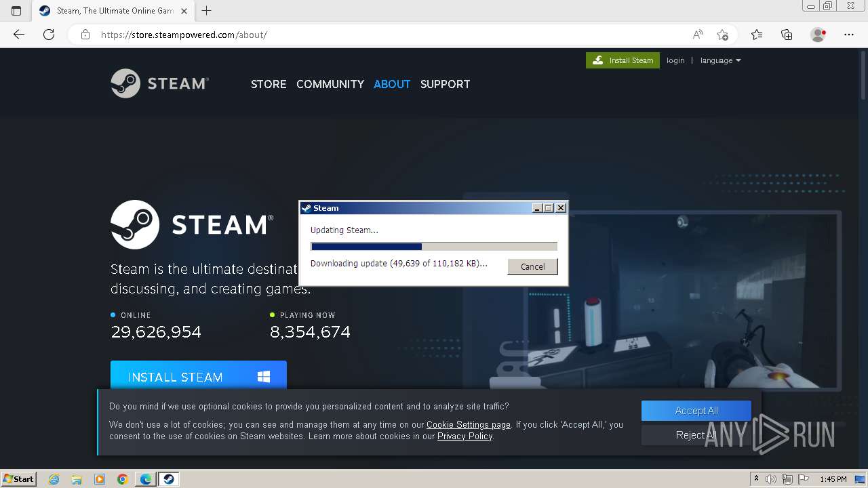Open Read aloud icon in address bar
Screen dimensions: 868x488
[x=698, y=35]
